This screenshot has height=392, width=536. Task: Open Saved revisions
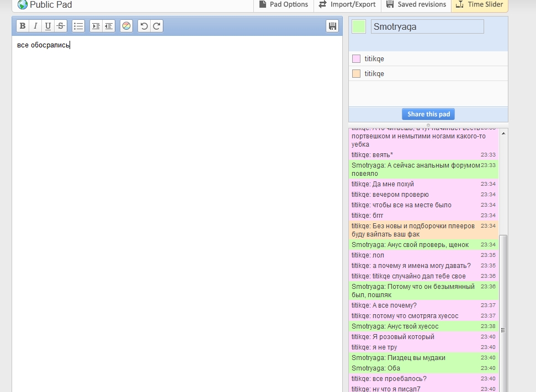click(416, 4)
